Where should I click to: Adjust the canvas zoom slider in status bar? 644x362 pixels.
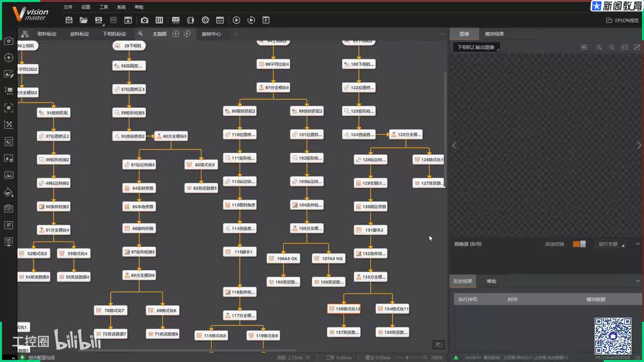pyautogui.click(x=408, y=357)
